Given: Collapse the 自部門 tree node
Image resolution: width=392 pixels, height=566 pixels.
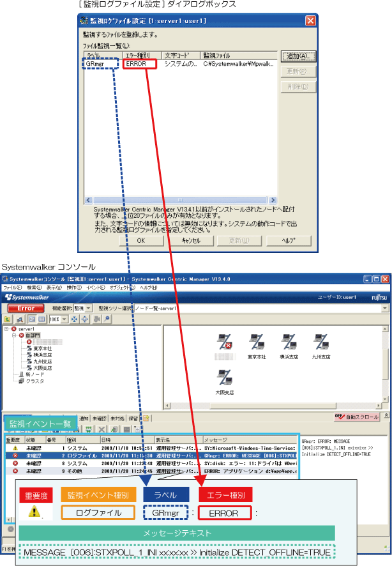Looking at the screenshot, I should coord(14,335).
